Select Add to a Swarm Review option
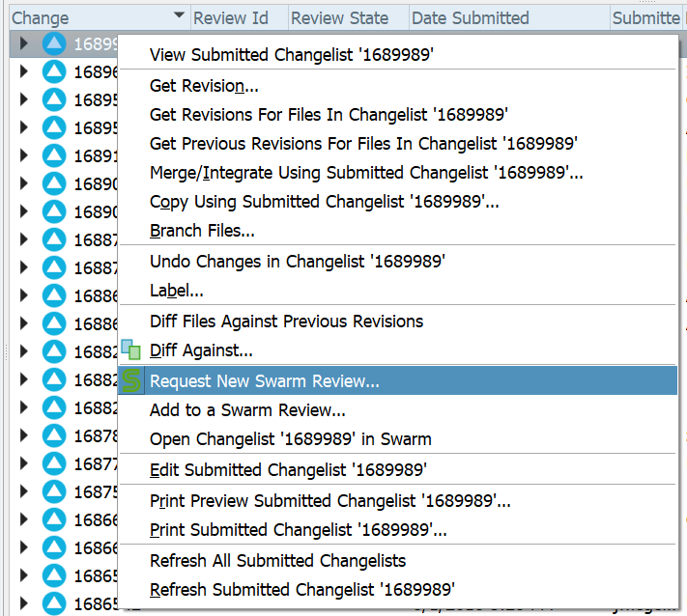The height and width of the screenshot is (616, 687). 247,410
